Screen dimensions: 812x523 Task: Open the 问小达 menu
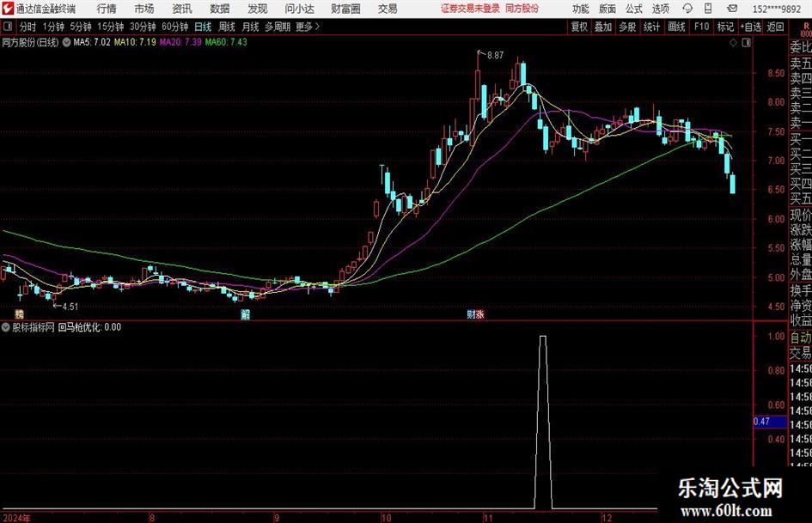(299, 9)
